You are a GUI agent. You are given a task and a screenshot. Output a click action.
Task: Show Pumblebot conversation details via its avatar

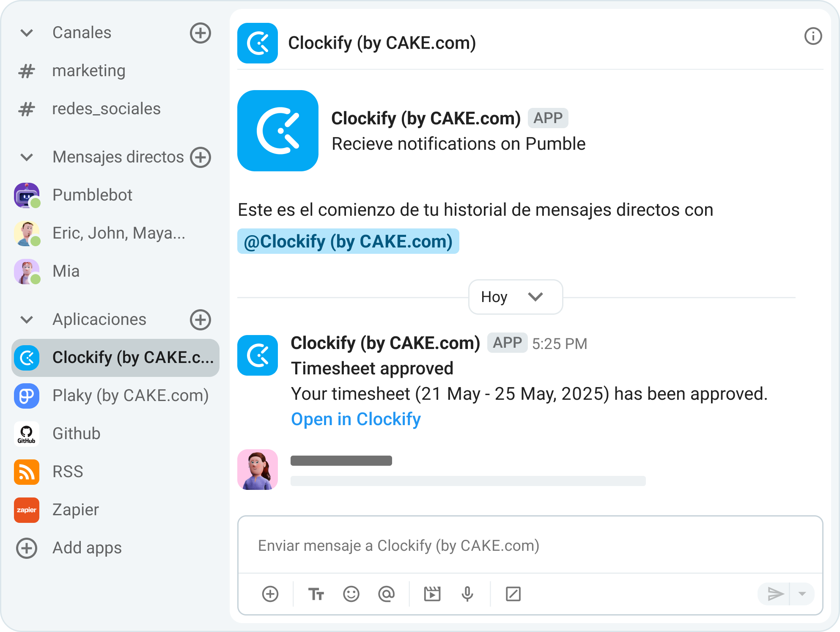tap(27, 195)
